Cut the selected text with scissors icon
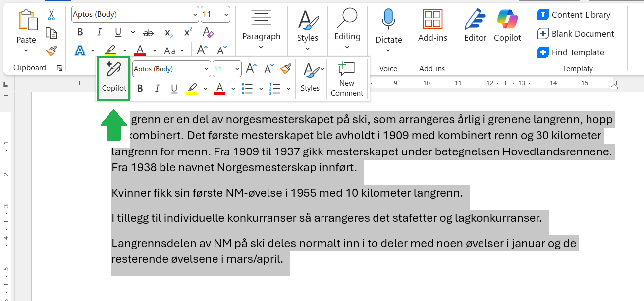Screen dimensions: 644x301 pos(51,15)
